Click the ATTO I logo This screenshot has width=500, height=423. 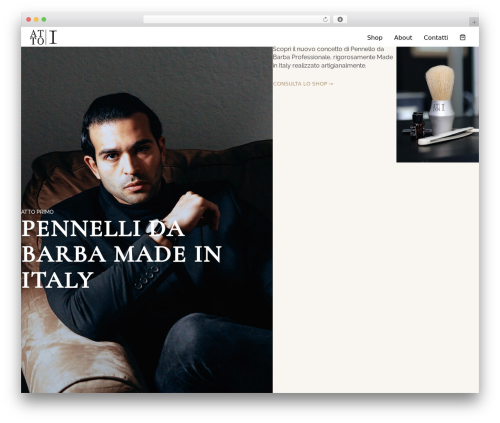pyautogui.click(x=43, y=37)
